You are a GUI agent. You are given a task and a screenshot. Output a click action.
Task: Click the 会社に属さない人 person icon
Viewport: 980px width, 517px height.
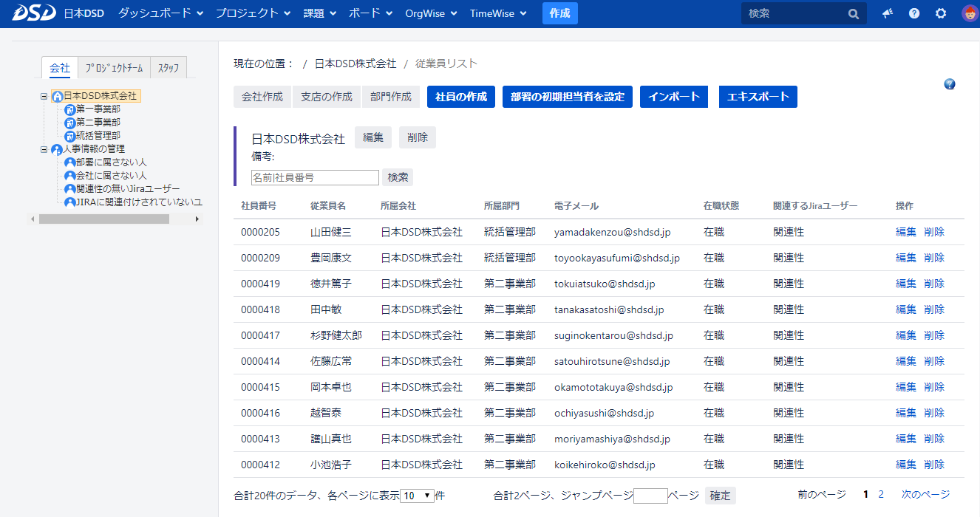tap(70, 176)
